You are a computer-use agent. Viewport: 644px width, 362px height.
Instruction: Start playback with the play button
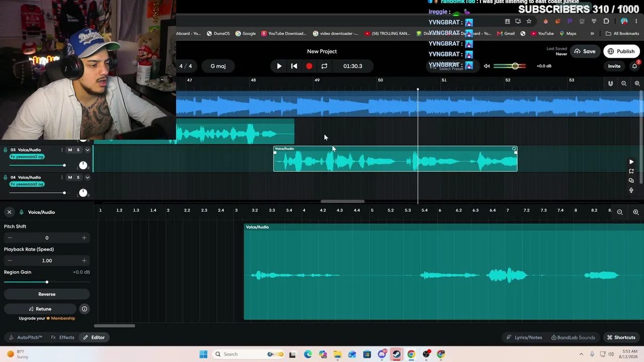coord(279,66)
